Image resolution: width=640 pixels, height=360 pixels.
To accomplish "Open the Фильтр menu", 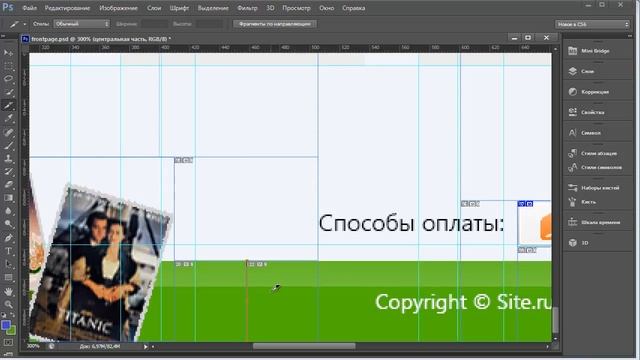I will tap(247, 8).
